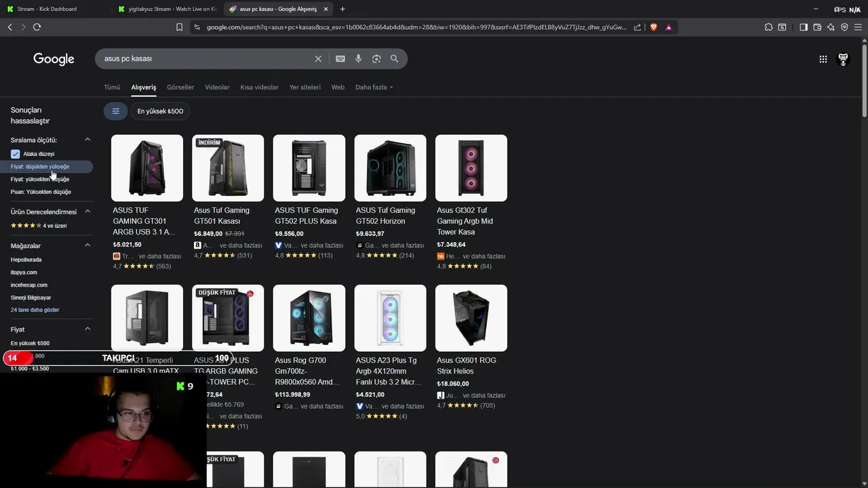Open the filters slider icon button
The height and width of the screenshot is (488, 868).
[x=115, y=111]
